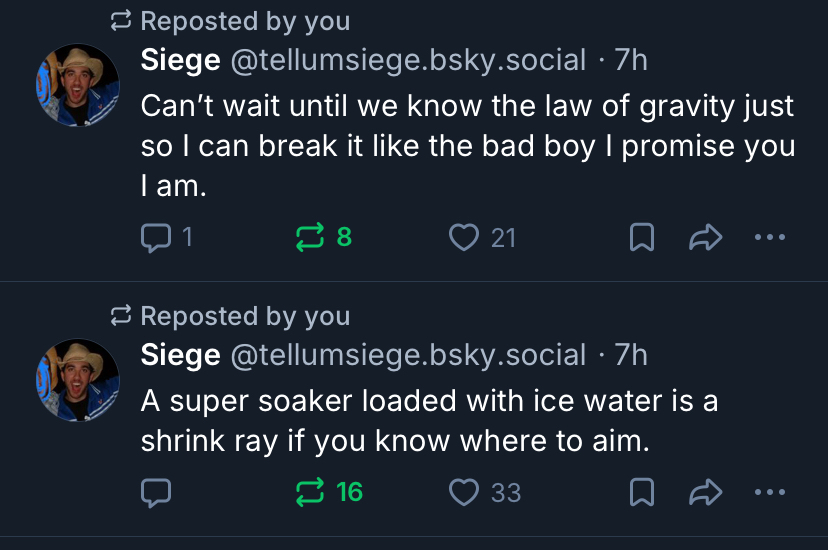This screenshot has width=828, height=550.
Task: Open Siege's avatar on the gravity post
Action: click(77, 85)
